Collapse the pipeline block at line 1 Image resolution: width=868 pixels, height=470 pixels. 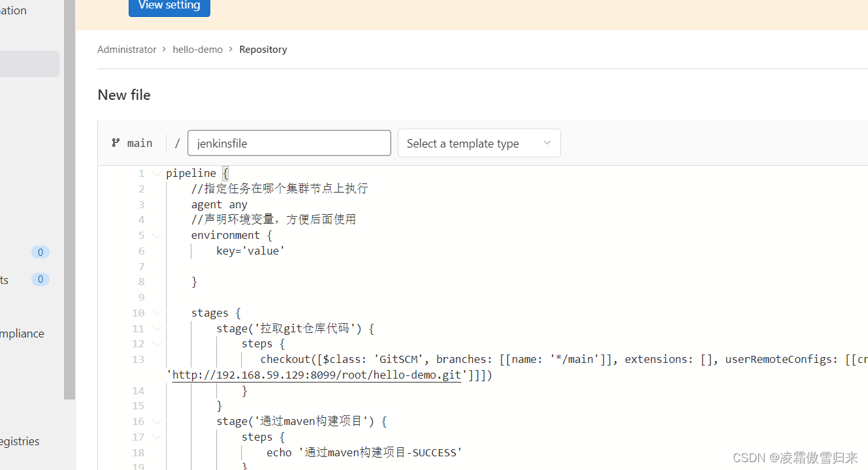tap(157, 174)
